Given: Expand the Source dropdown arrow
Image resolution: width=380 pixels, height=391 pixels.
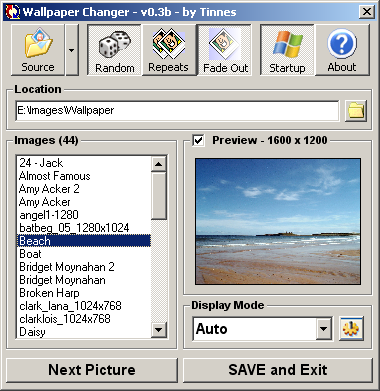Looking at the screenshot, I should point(72,50).
